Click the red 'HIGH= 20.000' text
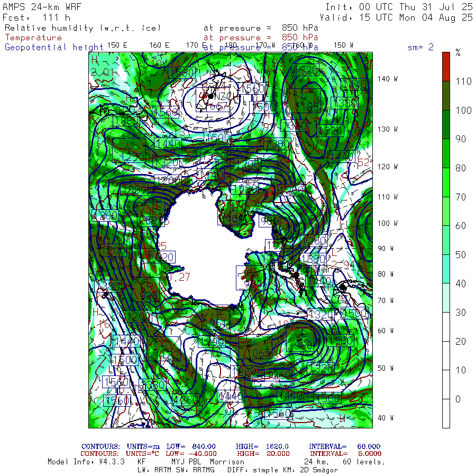The image size is (476, 476). 263,454
